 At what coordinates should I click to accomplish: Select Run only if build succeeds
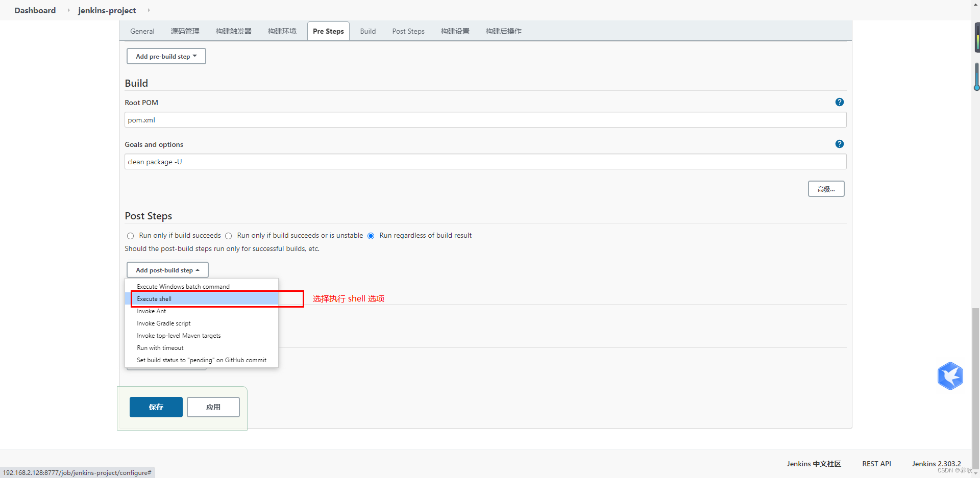coord(131,236)
